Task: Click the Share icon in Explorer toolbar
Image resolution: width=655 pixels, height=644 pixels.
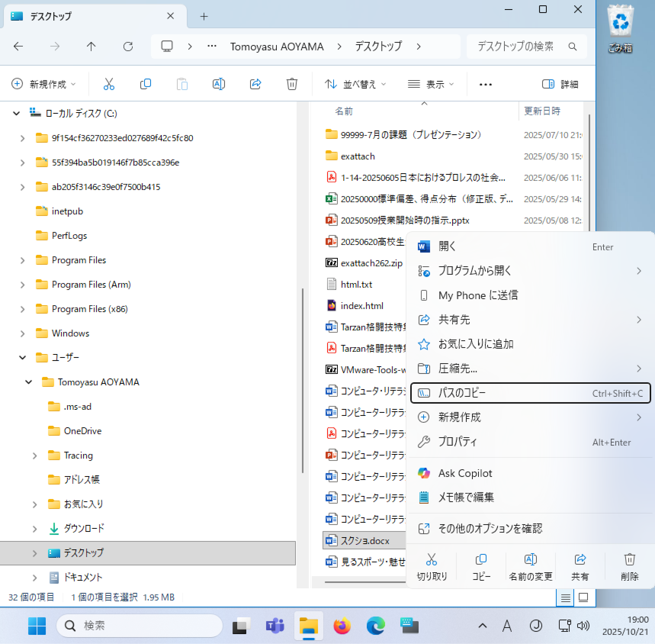Action: click(x=255, y=84)
